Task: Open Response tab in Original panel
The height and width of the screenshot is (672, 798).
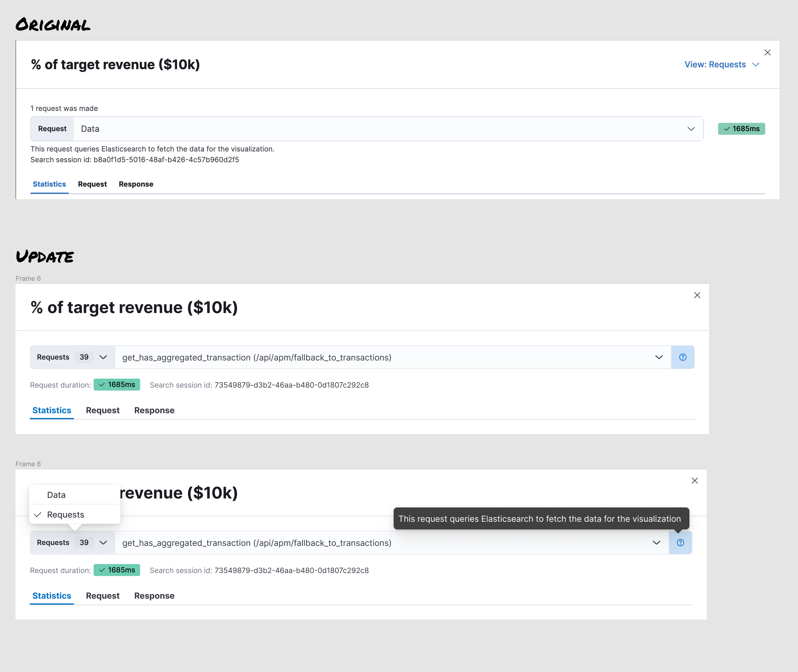Action: tap(136, 184)
